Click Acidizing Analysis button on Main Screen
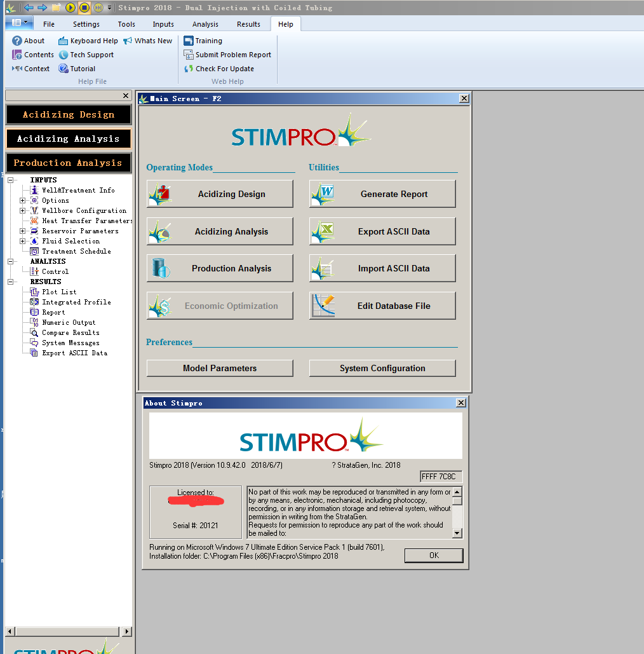The width and height of the screenshot is (644, 654). click(220, 231)
